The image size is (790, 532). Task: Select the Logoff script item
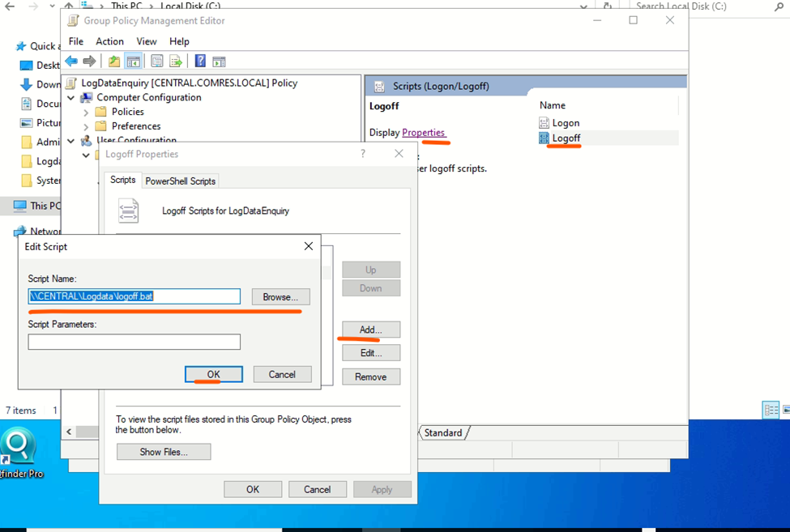coord(566,138)
